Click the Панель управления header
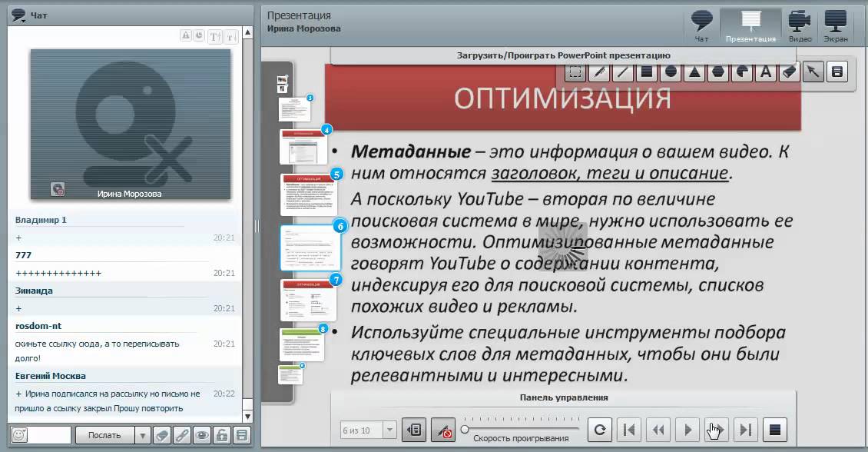 click(x=564, y=397)
